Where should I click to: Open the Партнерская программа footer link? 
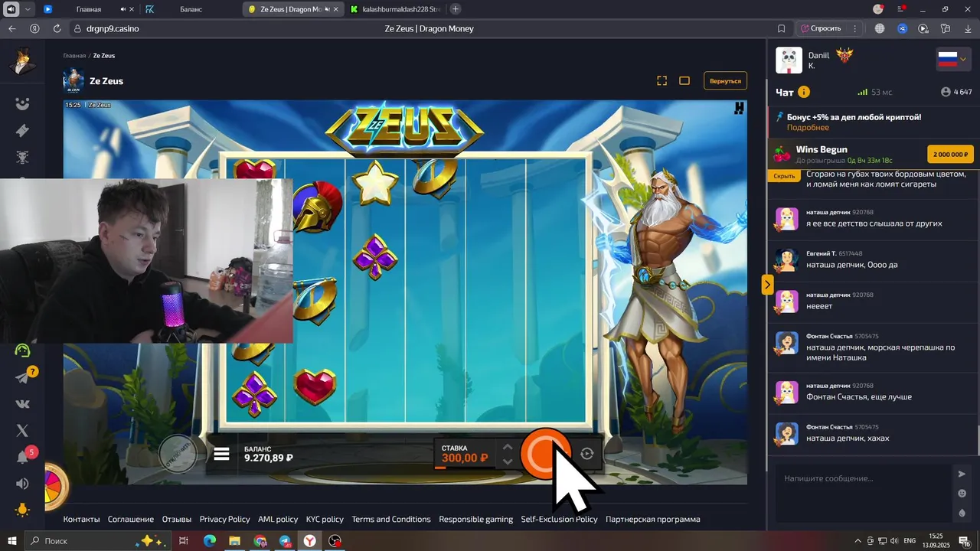click(x=653, y=519)
